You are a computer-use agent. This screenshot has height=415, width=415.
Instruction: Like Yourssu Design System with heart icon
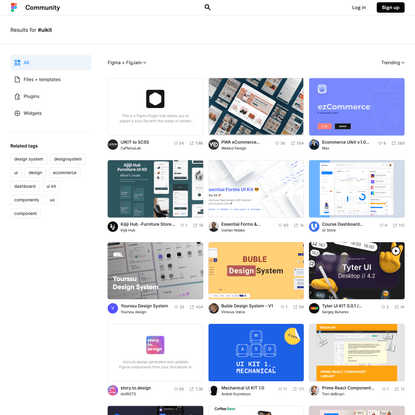pyautogui.click(x=176, y=307)
